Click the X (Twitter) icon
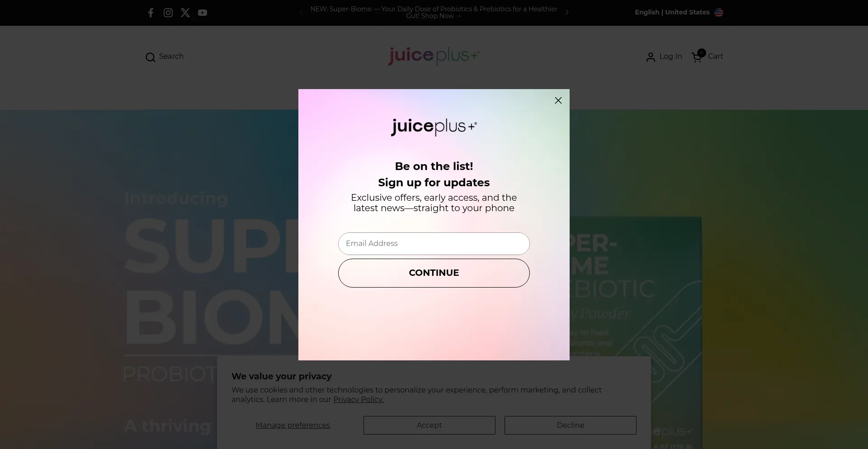868x449 pixels. point(185,13)
